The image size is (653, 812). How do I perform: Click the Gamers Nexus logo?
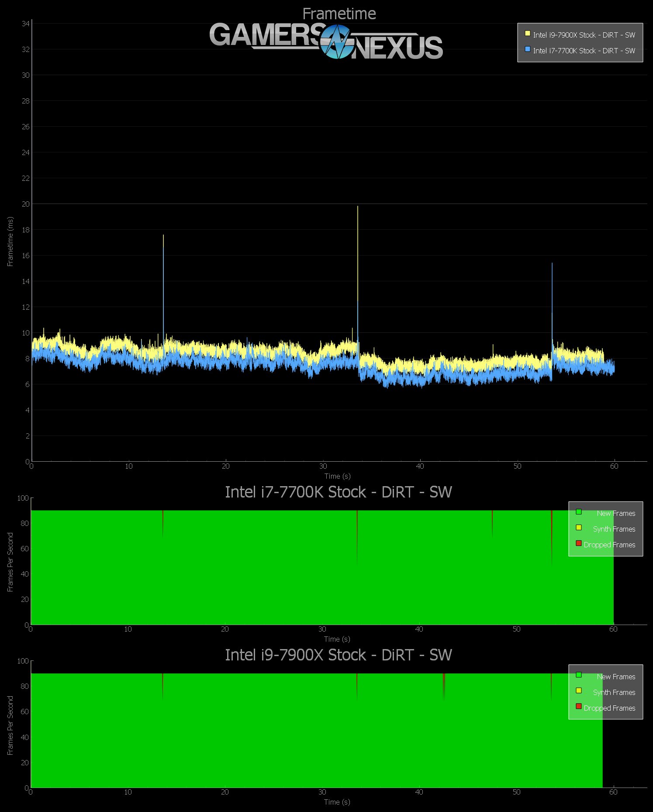pyautogui.click(x=326, y=41)
